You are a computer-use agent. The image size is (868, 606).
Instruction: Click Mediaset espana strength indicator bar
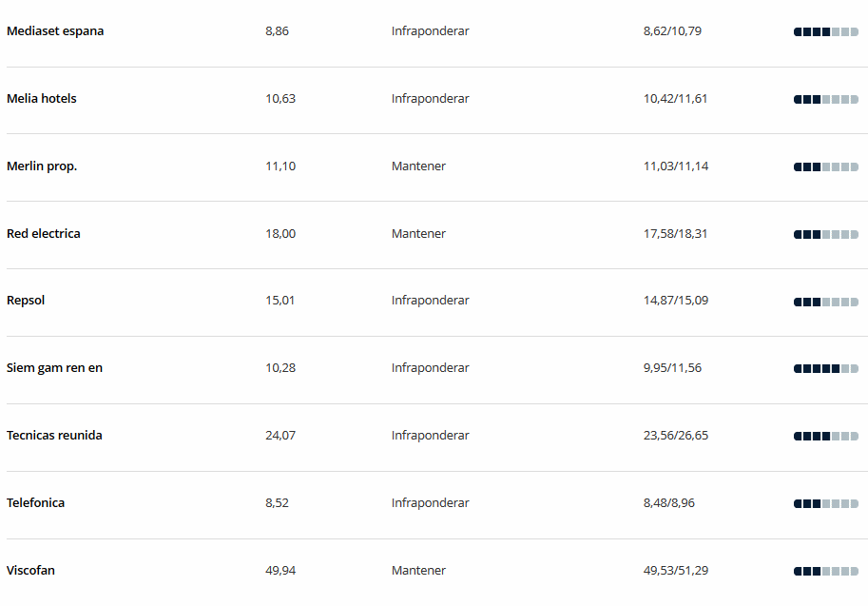(826, 32)
